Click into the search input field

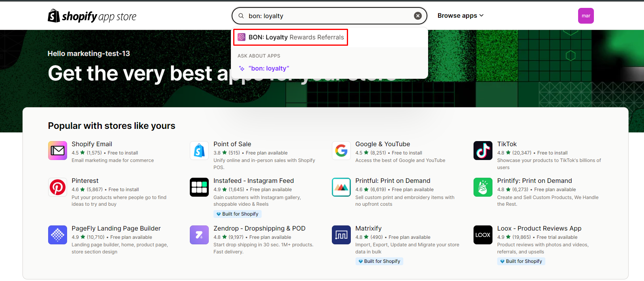point(329,16)
